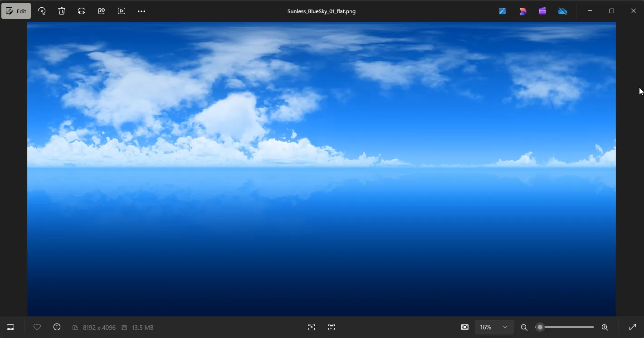Viewport: 644px width, 338px height.
Task: Click the Edit button
Action: click(x=16, y=11)
